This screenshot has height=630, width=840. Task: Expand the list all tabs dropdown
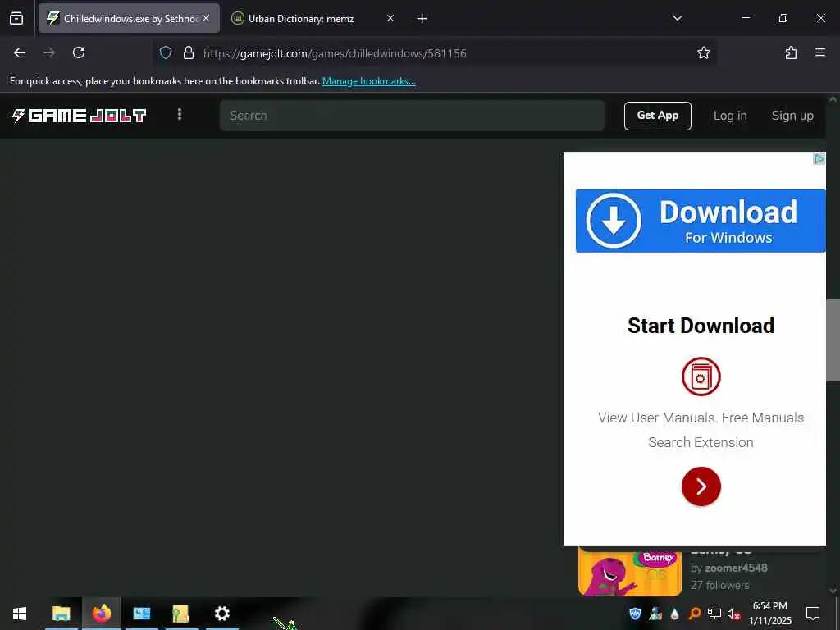click(677, 18)
